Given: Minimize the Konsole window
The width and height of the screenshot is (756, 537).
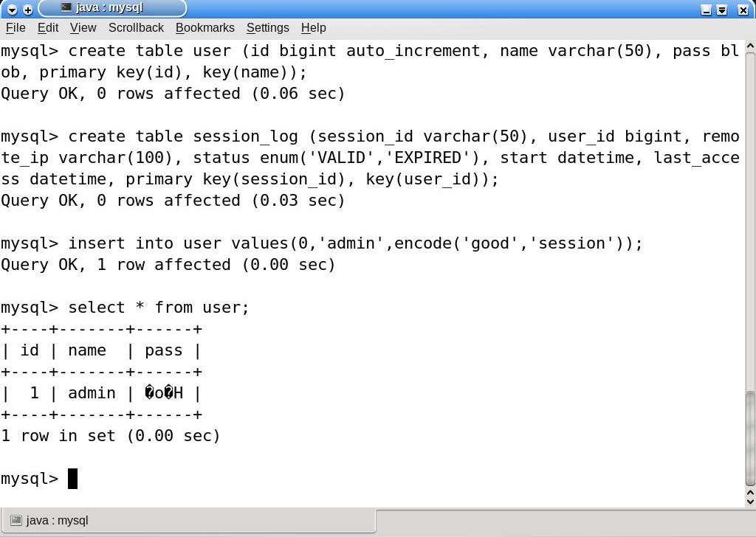Looking at the screenshot, I should pyautogui.click(x=706, y=10).
